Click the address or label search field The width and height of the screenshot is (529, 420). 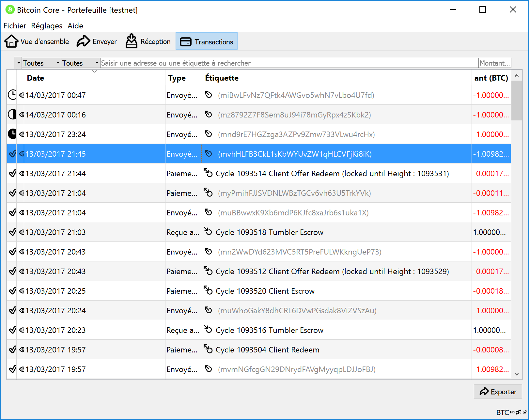pyautogui.click(x=289, y=63)
